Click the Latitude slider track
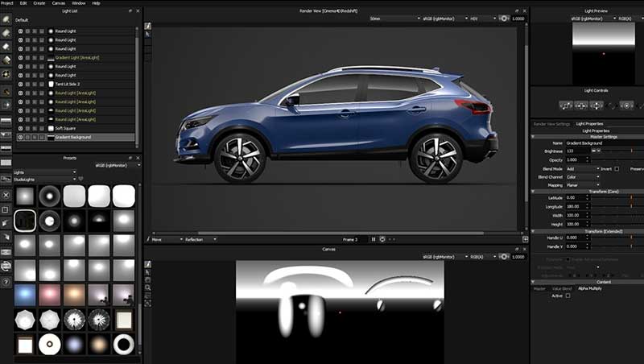 617,197
